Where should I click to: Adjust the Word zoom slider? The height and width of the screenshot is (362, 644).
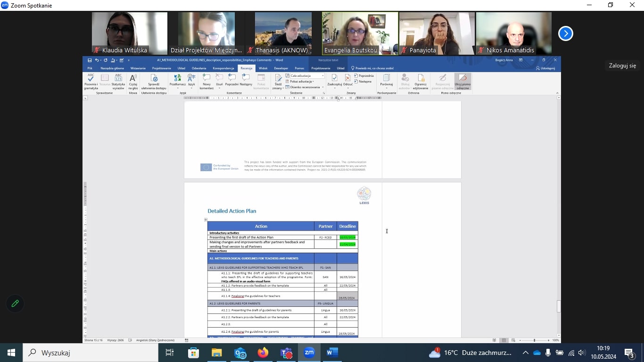click(x=534, y=340)
